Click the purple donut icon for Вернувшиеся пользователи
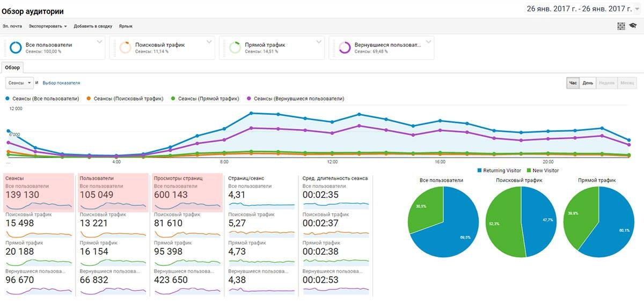644x304 pixels. [345, 48]
